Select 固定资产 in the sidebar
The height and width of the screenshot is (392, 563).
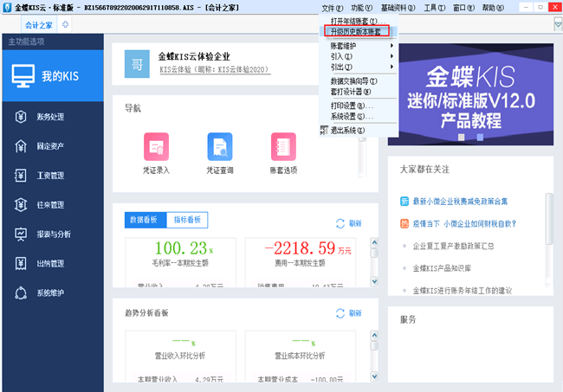click(x=50, y=146)
